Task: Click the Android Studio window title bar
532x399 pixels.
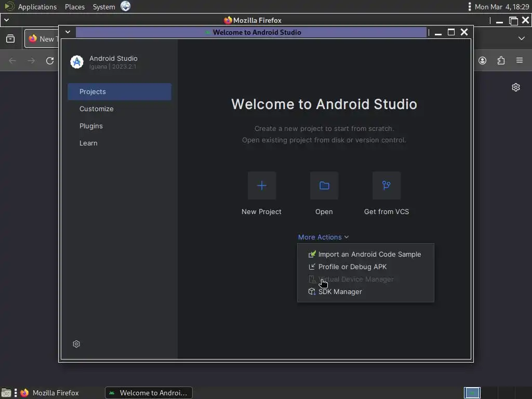Action: coord(251,32)
